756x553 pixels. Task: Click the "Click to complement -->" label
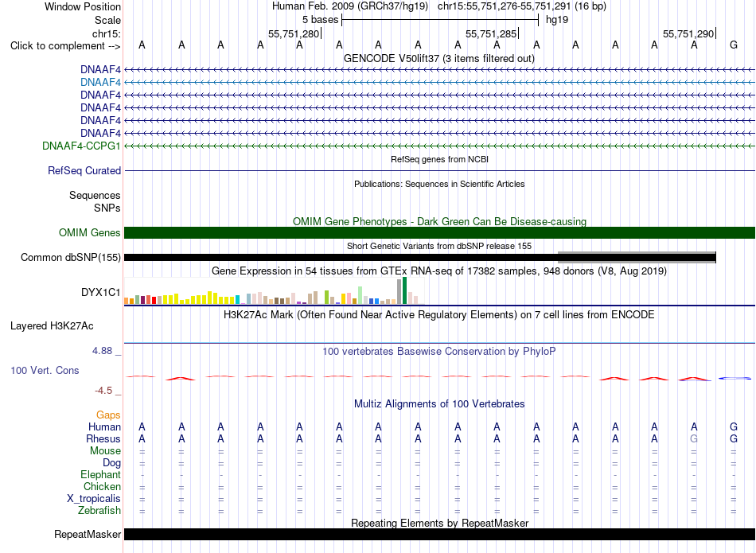[65, 46]
